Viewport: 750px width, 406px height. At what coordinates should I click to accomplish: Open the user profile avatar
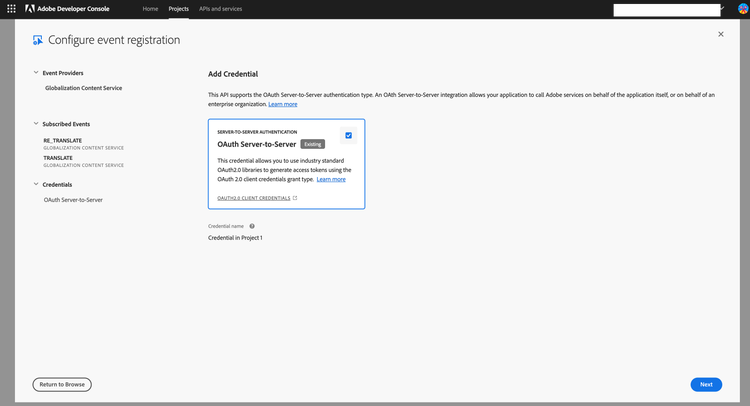coord(743,9)
